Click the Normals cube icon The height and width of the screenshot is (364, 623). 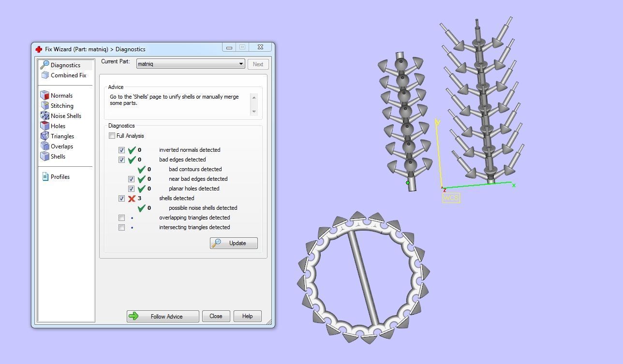coord(45,95)
